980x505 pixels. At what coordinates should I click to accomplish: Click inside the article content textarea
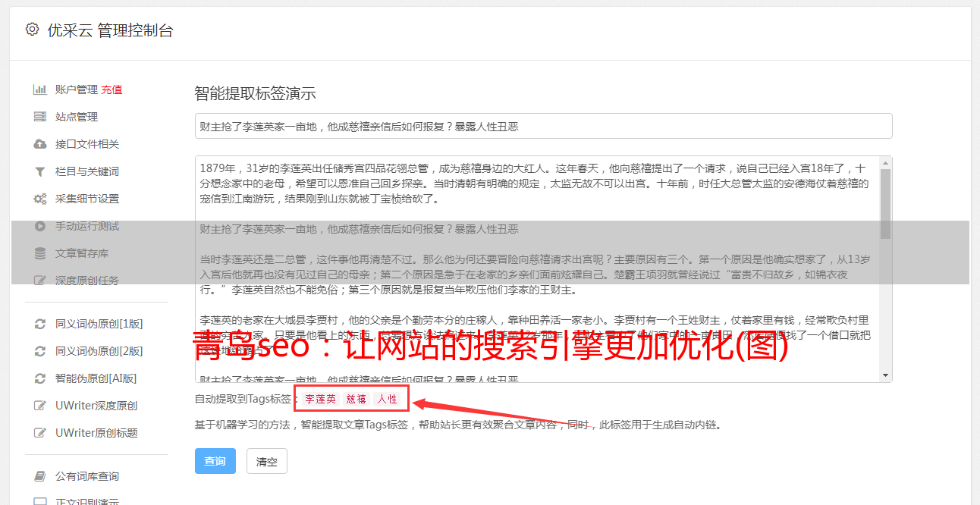click(536, 269)
